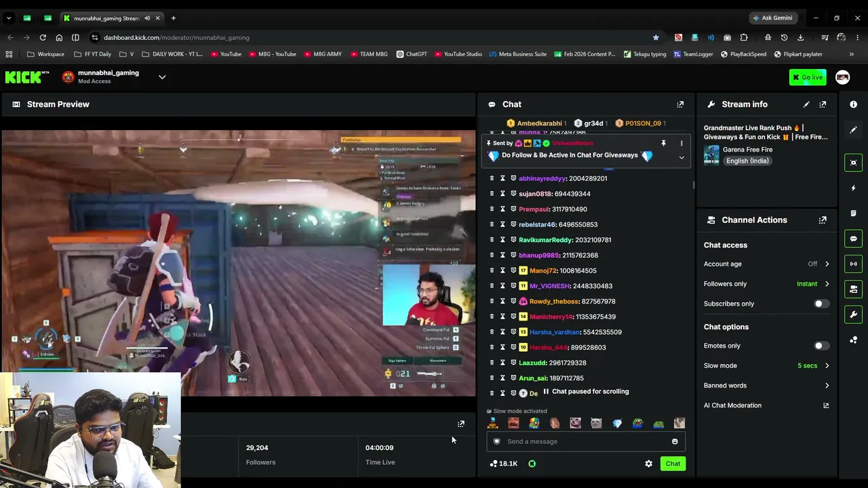
Task: Expand the channel selector chevron next to munnabhai_gaming
Action: pyautogui.click(x=162, y=77)
